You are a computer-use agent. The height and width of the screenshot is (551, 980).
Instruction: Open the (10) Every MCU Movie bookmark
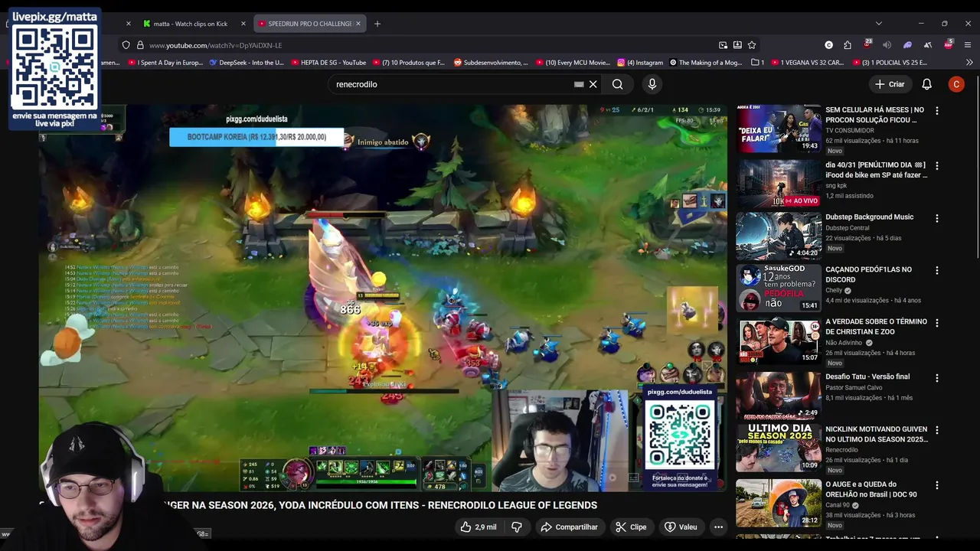click(x=573, y=63)
